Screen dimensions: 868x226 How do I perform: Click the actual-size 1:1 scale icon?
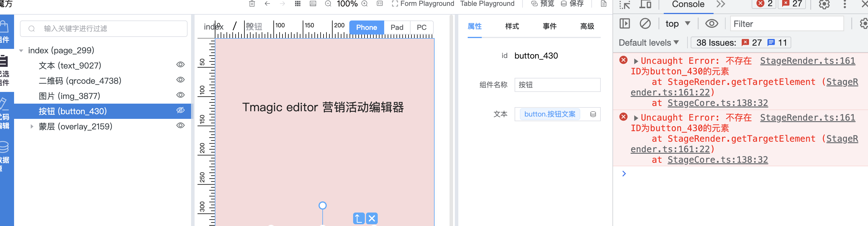380,4
